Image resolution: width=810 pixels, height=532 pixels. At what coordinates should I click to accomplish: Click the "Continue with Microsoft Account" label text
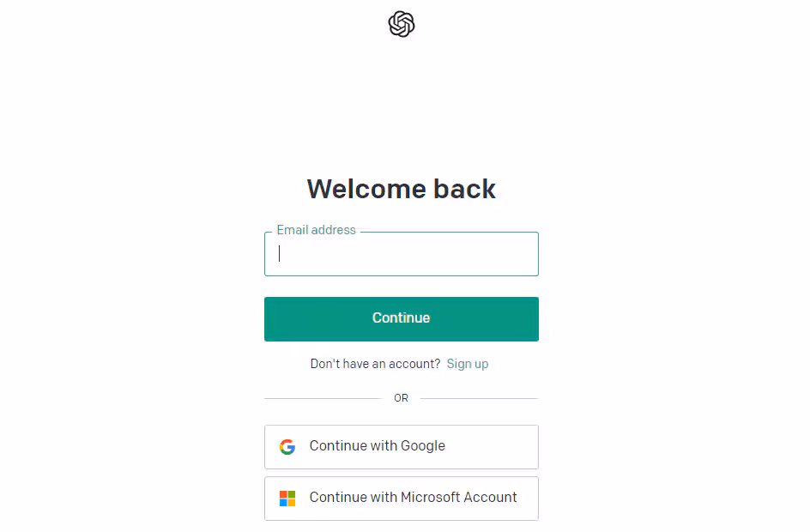[413, 498]
